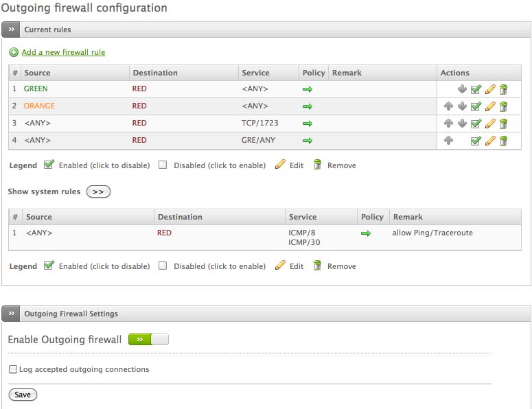Disable rule 1 GREEN via enabled checkbox
532x409 pixels.
[476, 89]
